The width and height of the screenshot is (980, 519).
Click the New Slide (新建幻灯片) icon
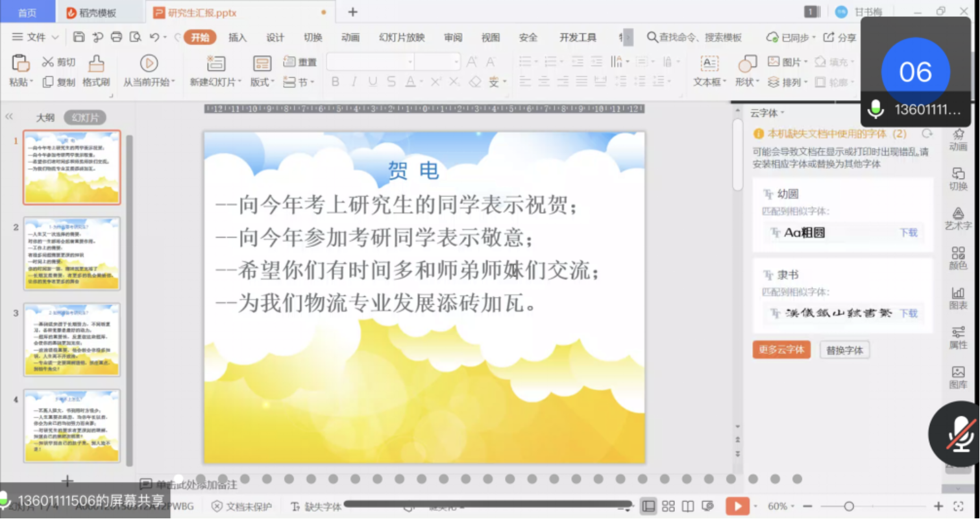coord(216,63)
